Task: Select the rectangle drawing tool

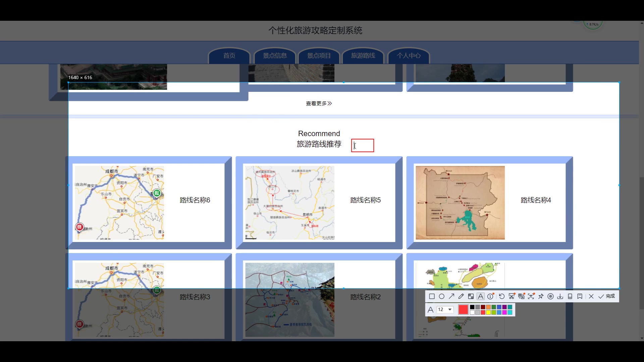Action: pos(432,296)
